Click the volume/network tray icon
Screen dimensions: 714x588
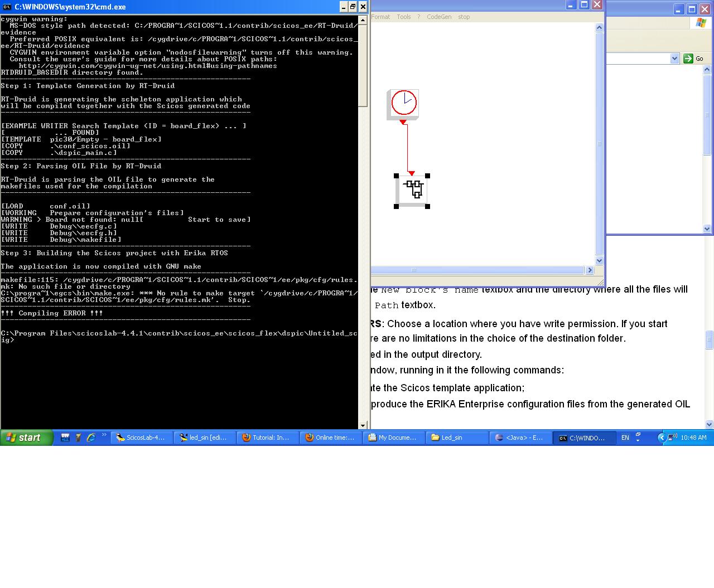tap(672, 438)
